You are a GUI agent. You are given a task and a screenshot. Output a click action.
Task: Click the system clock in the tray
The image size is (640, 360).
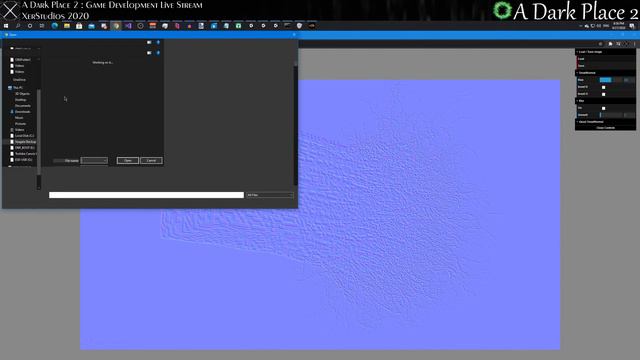click(619, 26)
